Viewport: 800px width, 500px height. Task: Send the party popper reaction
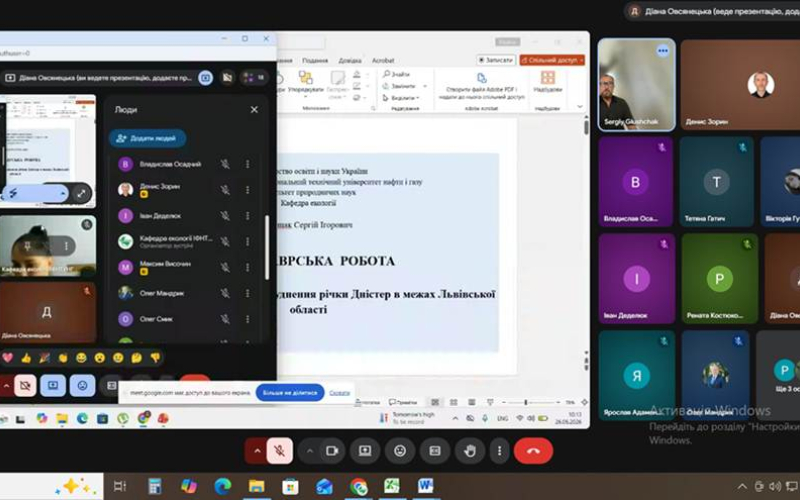click(44, 358)
